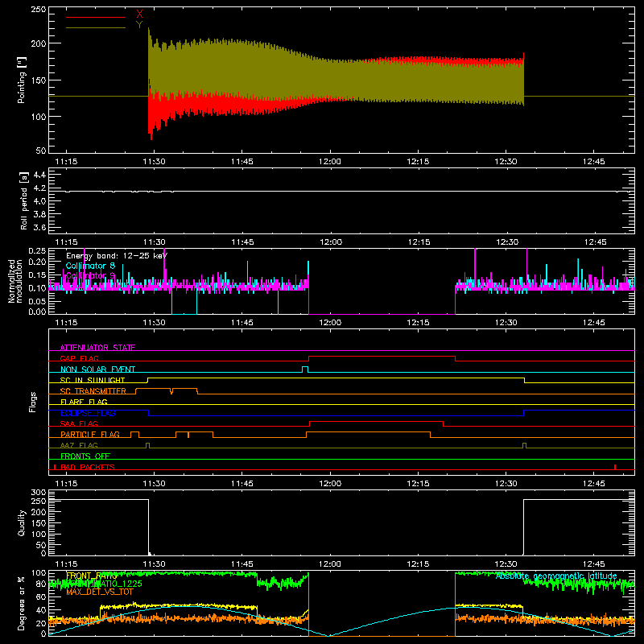The width and height of the screenshot is (644, 644).
Task: Click the GAP_FLAG raised step segment
Action: pos(382,356)
